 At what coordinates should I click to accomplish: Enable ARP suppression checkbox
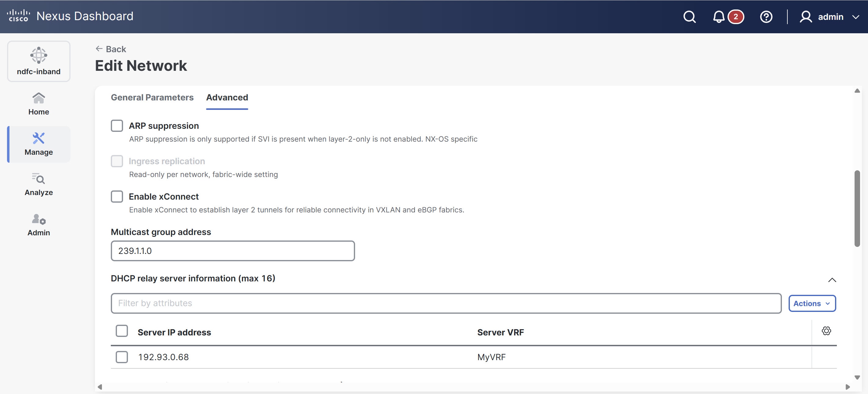tap(117, 126)
